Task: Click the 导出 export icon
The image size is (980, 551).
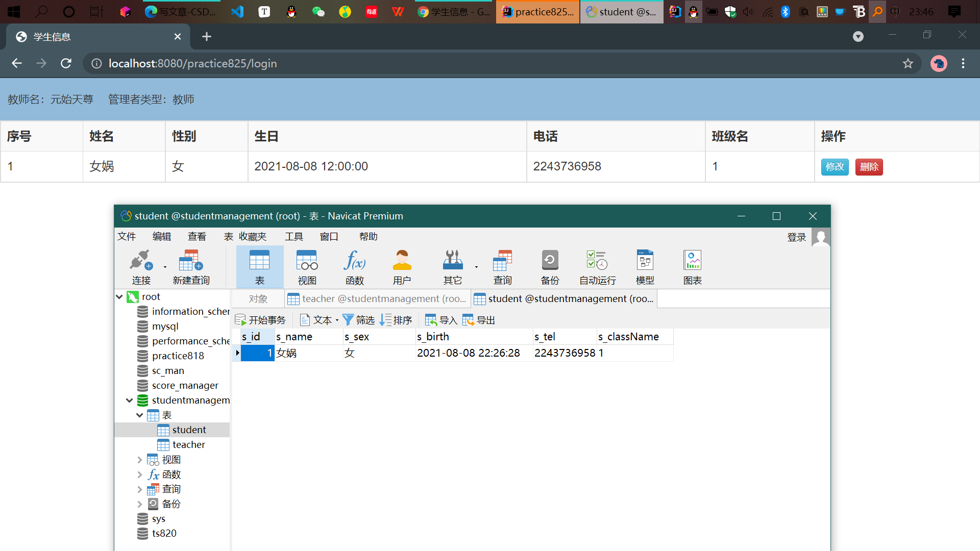Action: point(479,320)
